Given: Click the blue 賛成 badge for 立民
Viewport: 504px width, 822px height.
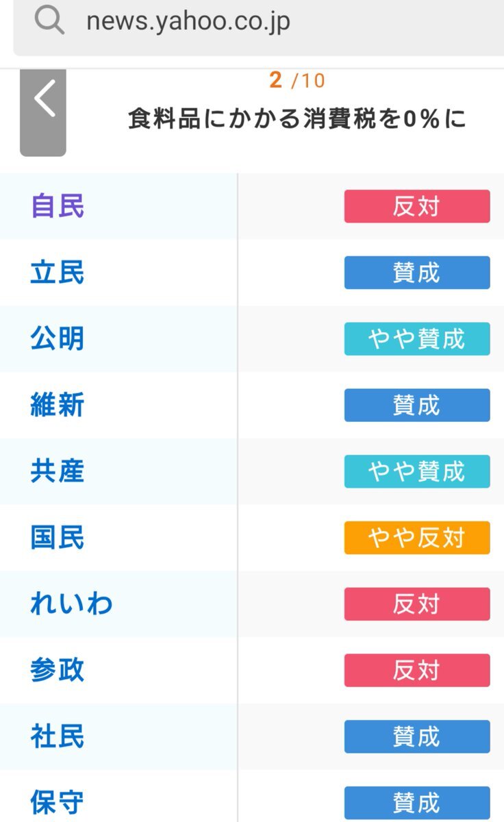Looking at the screenshot, I should pyautogui.click(x=417, y=273).
